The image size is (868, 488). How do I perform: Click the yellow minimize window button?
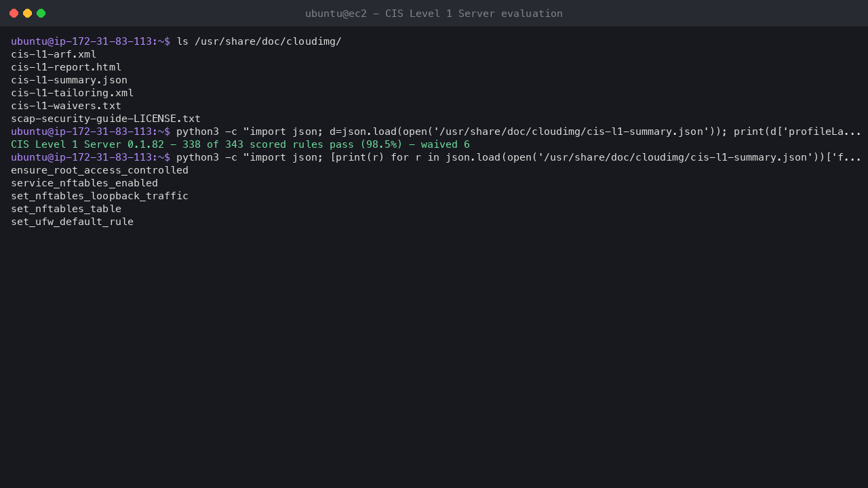(x=27, y=14)
